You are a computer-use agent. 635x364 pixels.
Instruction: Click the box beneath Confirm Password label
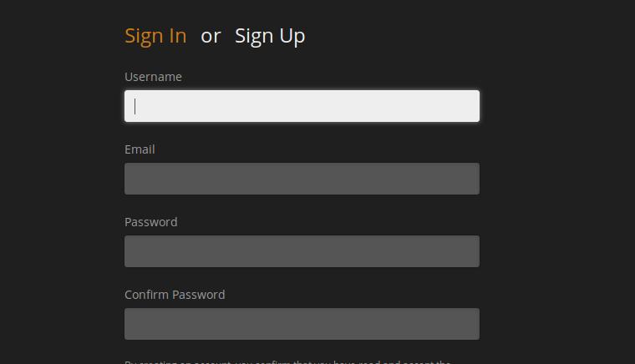[x=302, y=324]
